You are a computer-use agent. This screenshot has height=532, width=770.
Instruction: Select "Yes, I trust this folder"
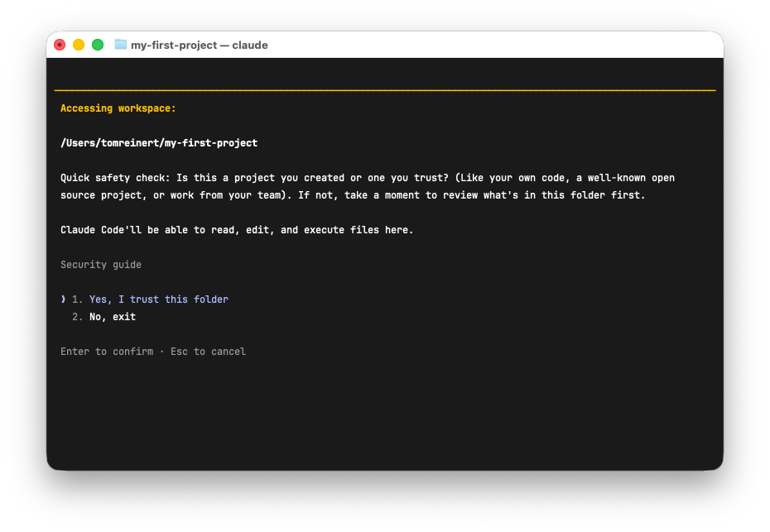(158, 300)
